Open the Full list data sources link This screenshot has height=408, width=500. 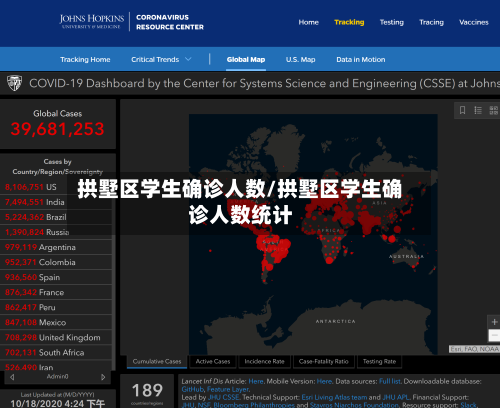point(390,381)
